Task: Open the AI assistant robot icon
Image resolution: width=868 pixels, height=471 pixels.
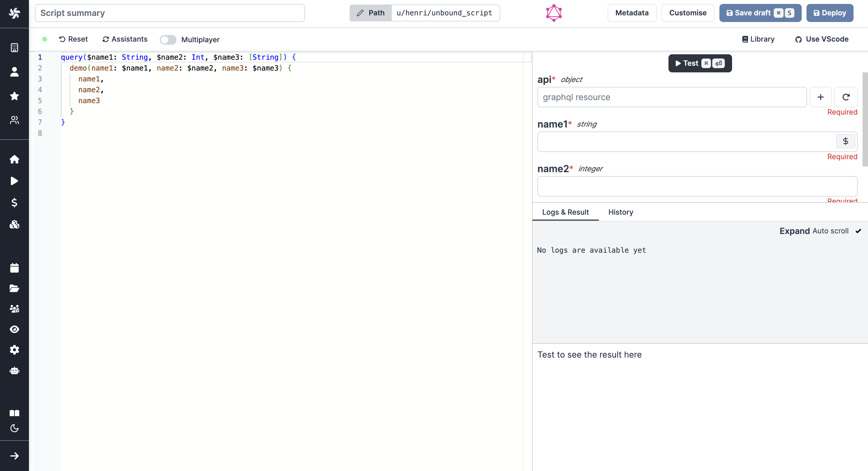Action: [x=14, y=371]
